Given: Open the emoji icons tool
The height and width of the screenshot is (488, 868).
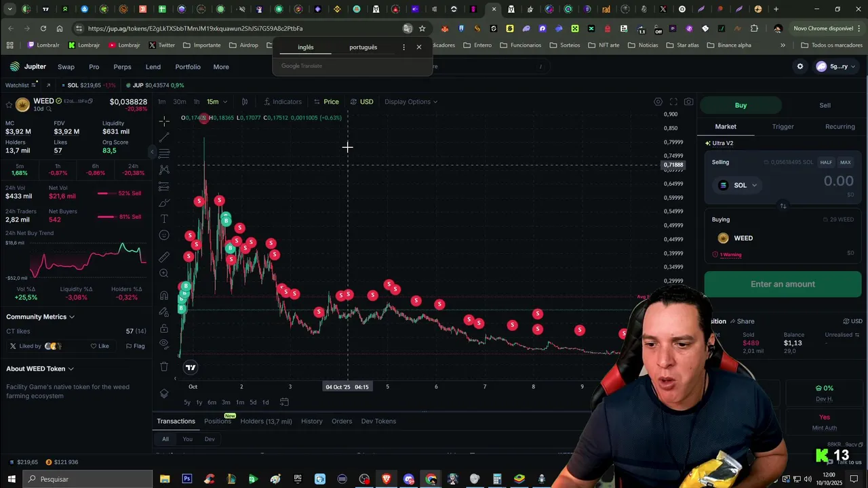Looking at the screenshot, I should click(x=164, y=235).
